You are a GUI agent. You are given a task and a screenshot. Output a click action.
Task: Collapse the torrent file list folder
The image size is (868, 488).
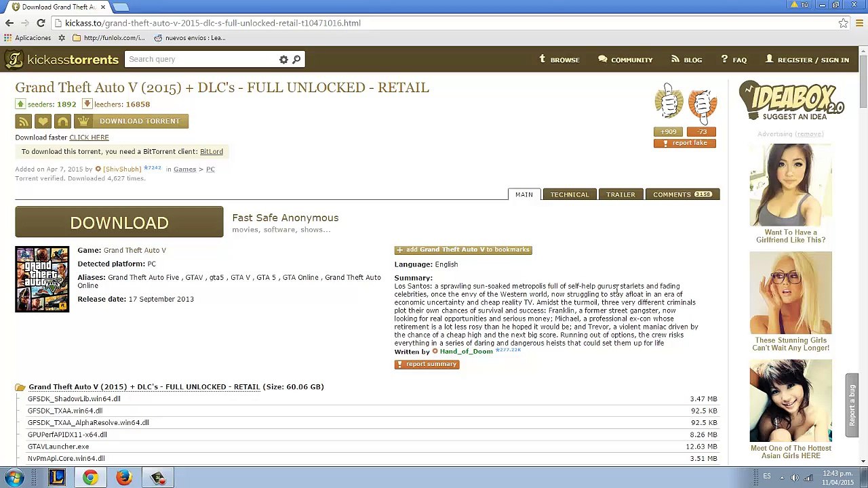[x=20, y=387]
